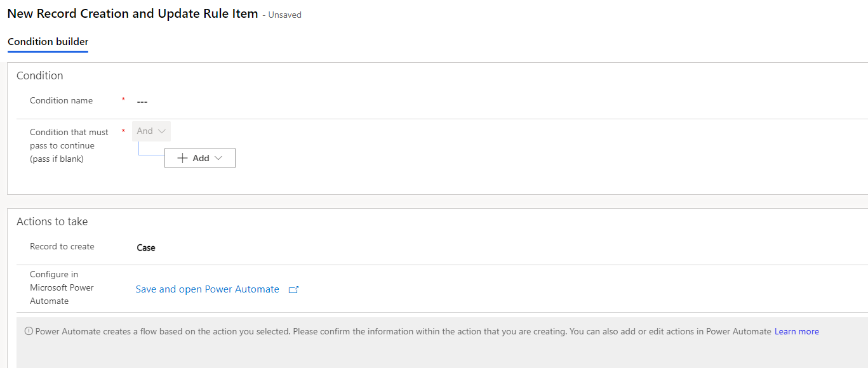This screenshot has width=868, height=368.
Task: Switch to the Condition builder tab
Action: pos(48,42)
